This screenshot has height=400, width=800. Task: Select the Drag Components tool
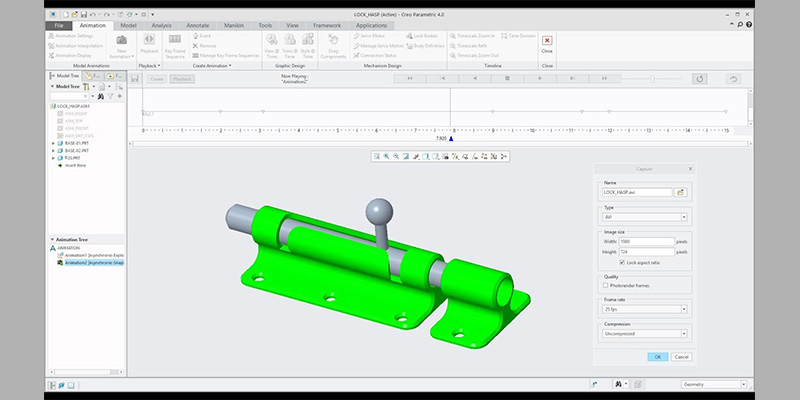pyautogui.click(x=333, y=40)
